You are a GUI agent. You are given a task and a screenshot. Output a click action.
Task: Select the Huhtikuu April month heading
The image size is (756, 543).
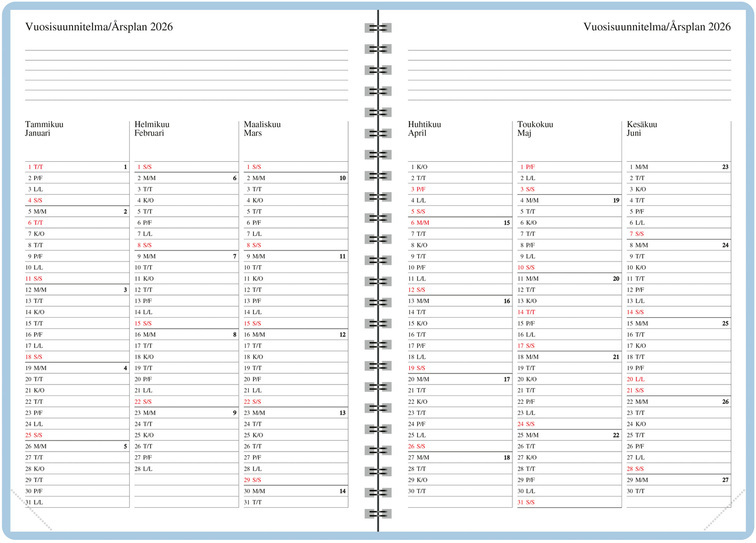424,129
